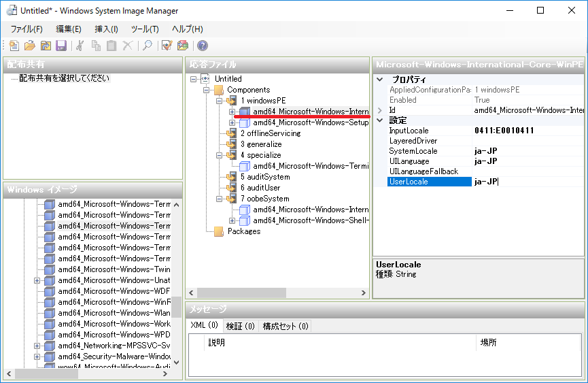Collapse the Untitled root node
This screenshot has height=383, width=588.
coord(193,79)
